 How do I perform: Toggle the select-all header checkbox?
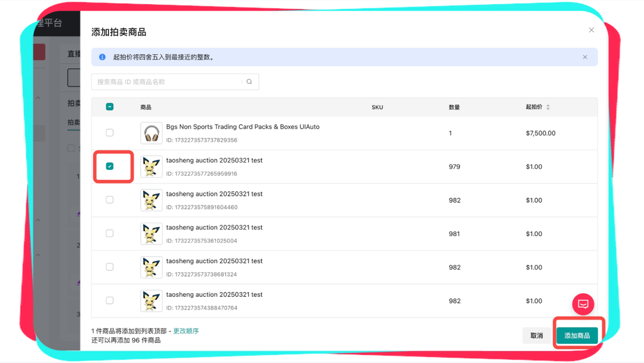coord(110,107)
